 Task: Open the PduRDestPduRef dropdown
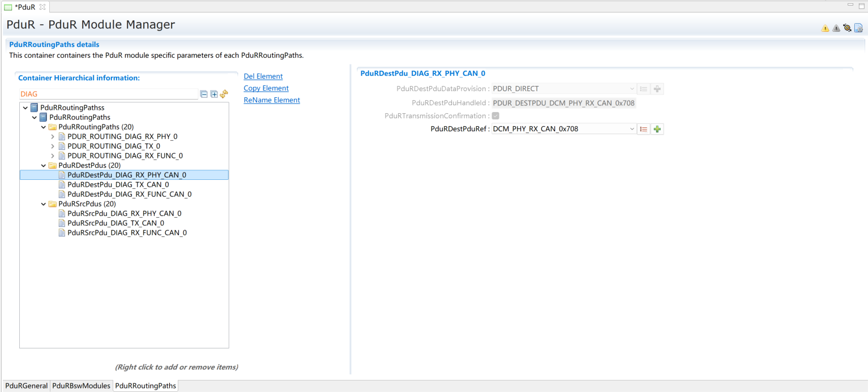point(632,129)
